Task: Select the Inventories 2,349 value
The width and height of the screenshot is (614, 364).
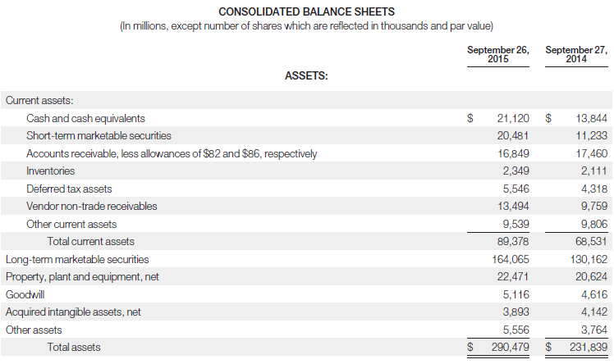Action: [x=515, y=171]
